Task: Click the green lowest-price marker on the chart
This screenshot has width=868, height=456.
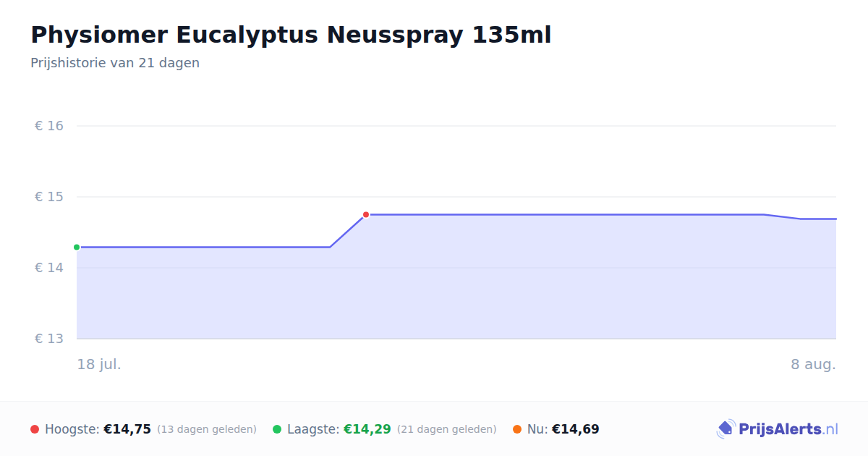Action: point(77,248)
